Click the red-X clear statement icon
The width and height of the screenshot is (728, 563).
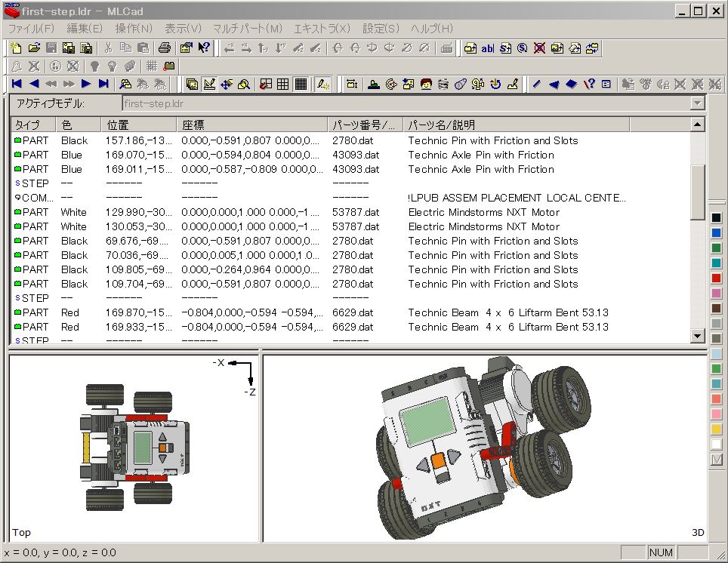(539, 48)
